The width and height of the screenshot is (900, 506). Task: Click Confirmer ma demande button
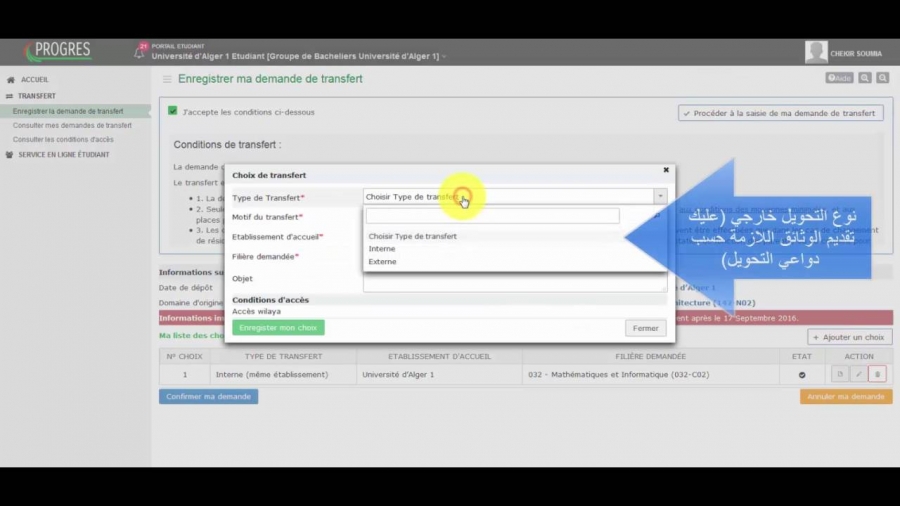[208, 396]
